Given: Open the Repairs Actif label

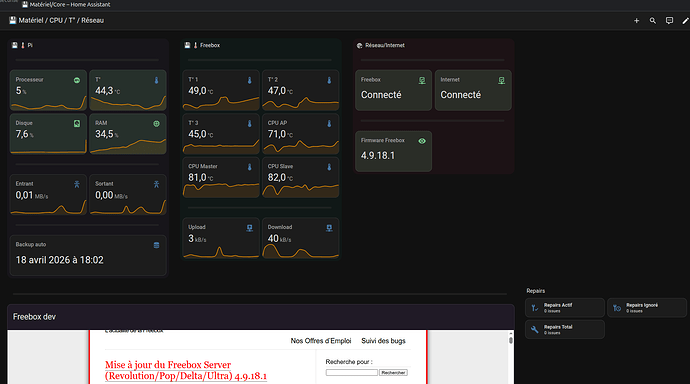Looking at the screenshot, I should coord(558,305).
